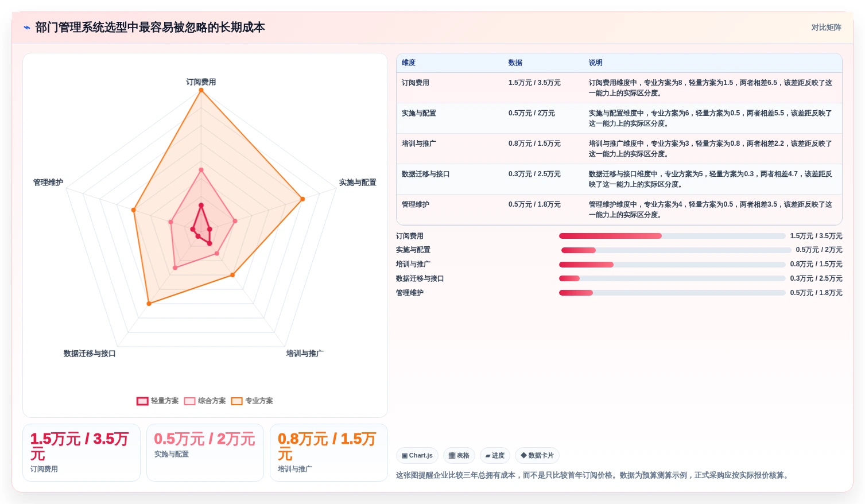The width and height of the screenshot is (865, 504).
Task: Click the lightning icon beside the title
Action: 26,28
